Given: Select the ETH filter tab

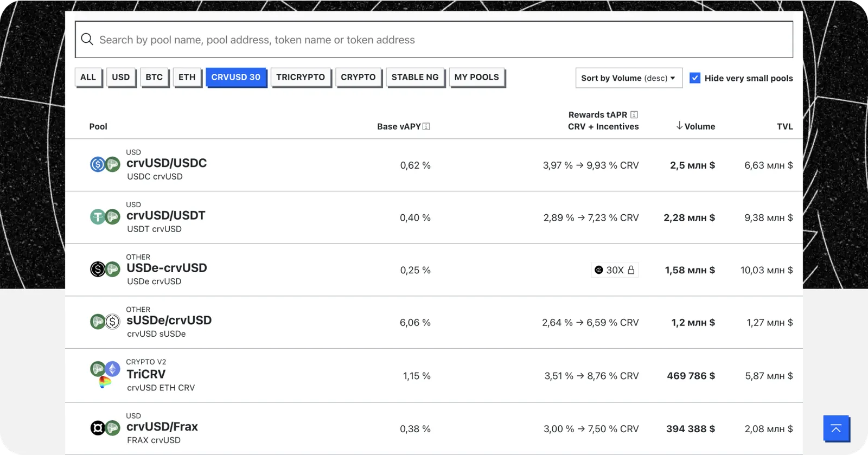Looking at the screenshot, I should click(x=187, y=77).
